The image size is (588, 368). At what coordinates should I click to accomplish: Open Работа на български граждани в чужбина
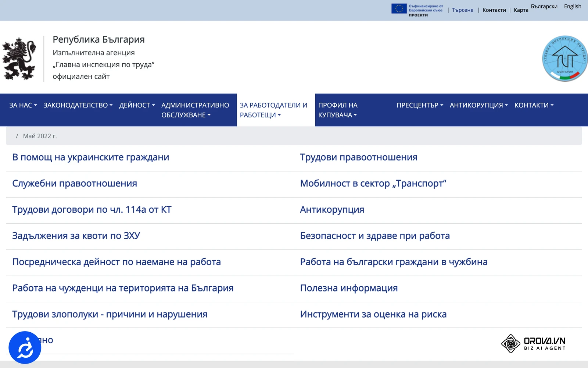click(394, 262)
